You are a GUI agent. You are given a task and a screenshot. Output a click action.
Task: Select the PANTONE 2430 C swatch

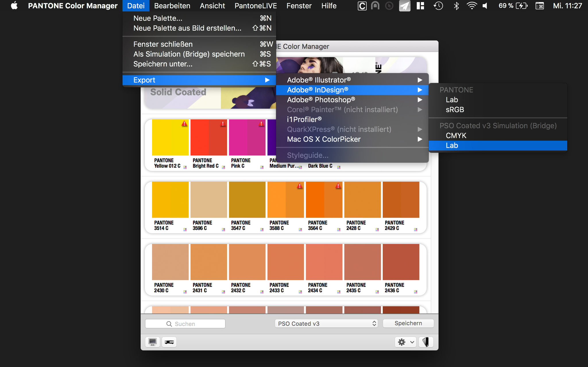click(x=170, y=262)
